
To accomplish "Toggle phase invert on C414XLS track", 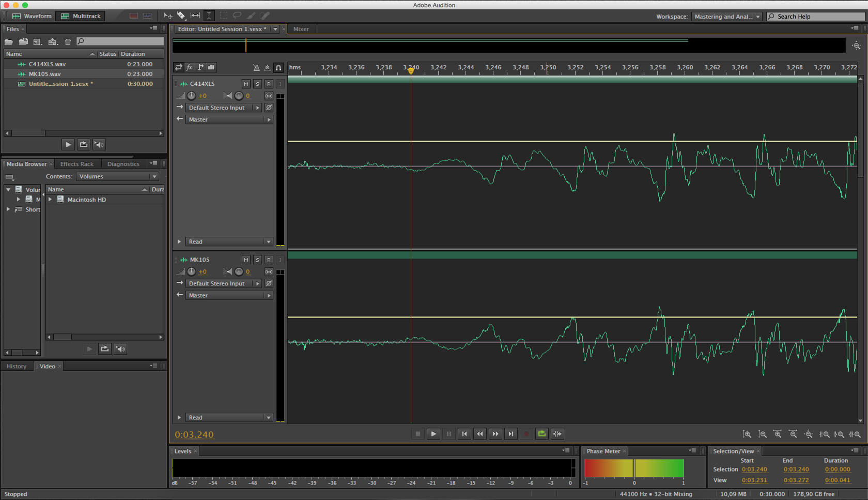I will (x=269, y=108).
